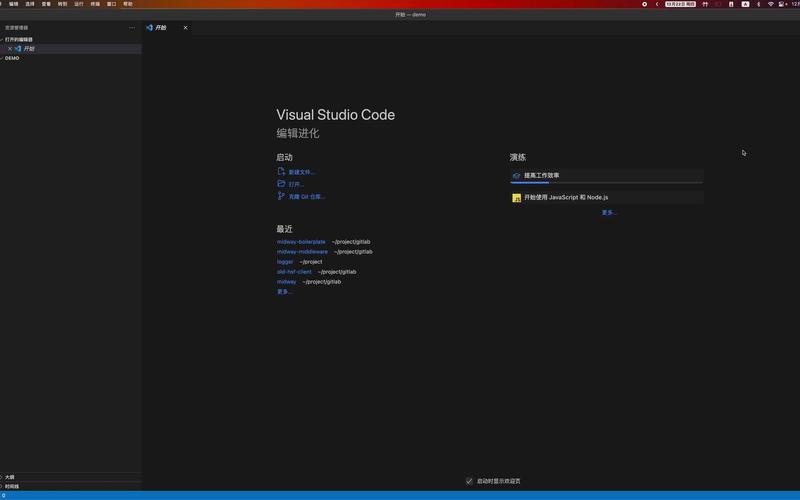
Task: Toggle 启动时显示欢迎页 checkbox
Action: click(x=469, y=481)
